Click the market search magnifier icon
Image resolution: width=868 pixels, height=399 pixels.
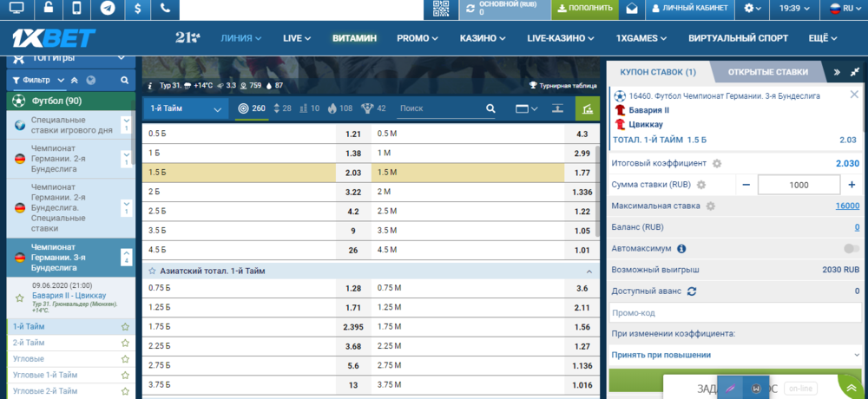point(490,108)
